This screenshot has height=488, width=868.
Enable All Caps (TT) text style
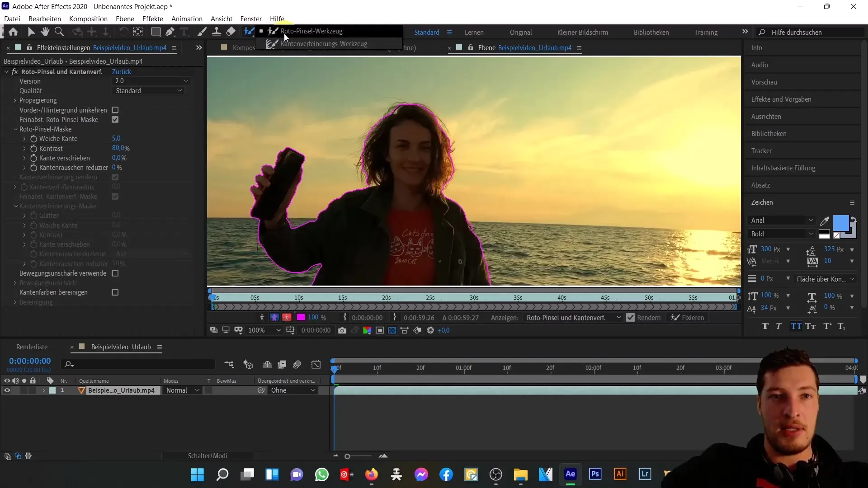pyautogui.click(x=796, y=326)
